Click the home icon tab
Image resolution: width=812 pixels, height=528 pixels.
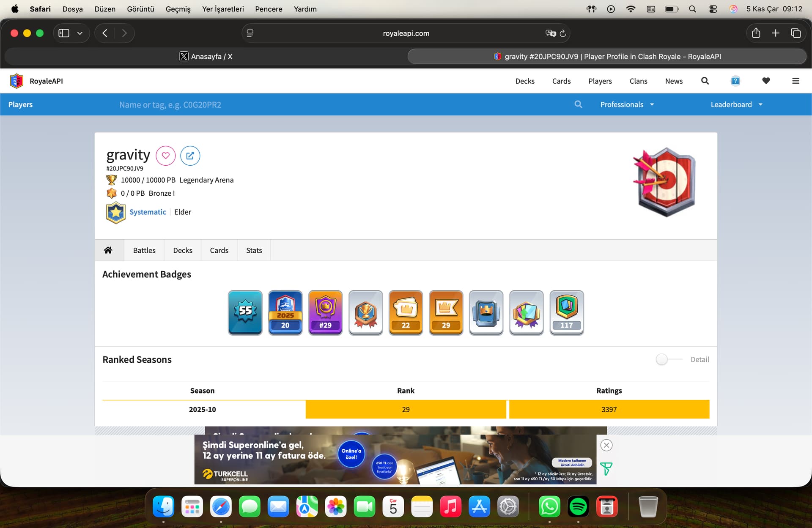pyautogui.click(x=108, y=250)
